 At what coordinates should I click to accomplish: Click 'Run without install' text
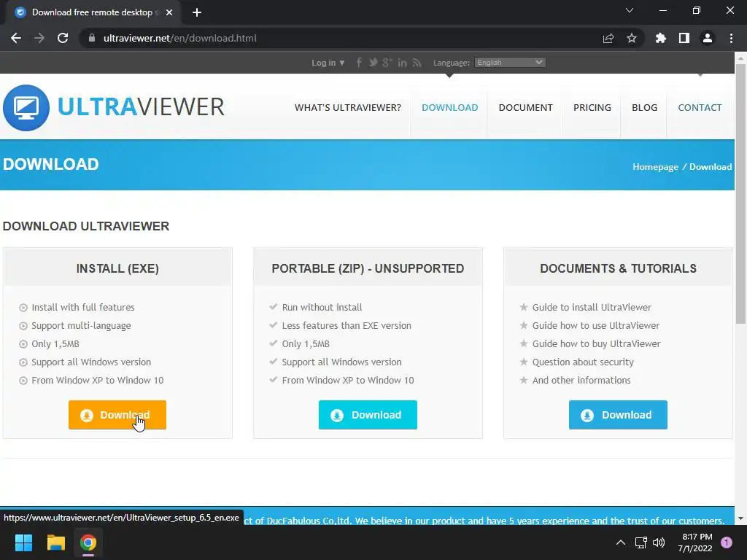pyautogui.click(x=322, y=307)
